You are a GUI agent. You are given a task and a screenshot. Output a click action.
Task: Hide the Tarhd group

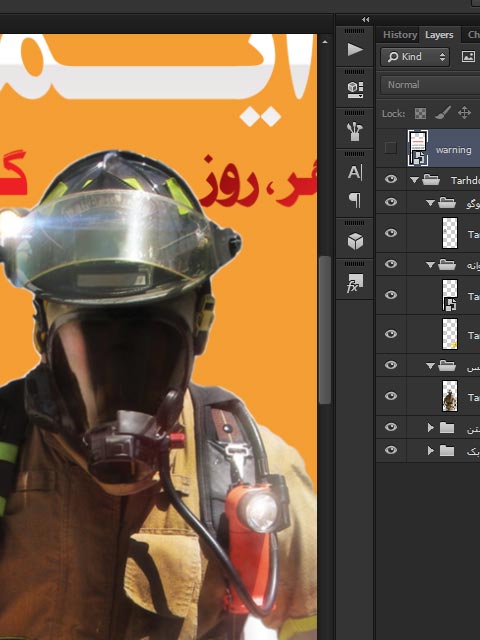pos(391,179)
